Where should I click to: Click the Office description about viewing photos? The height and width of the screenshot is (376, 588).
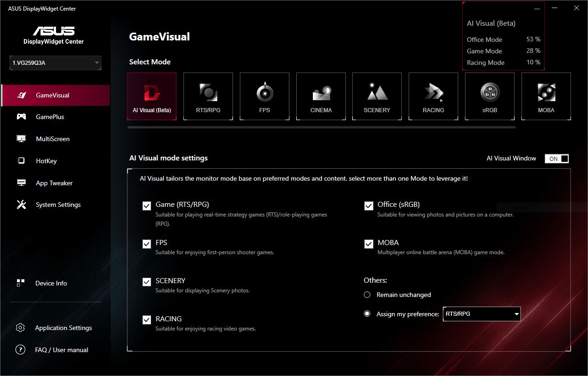coord(446,215)
